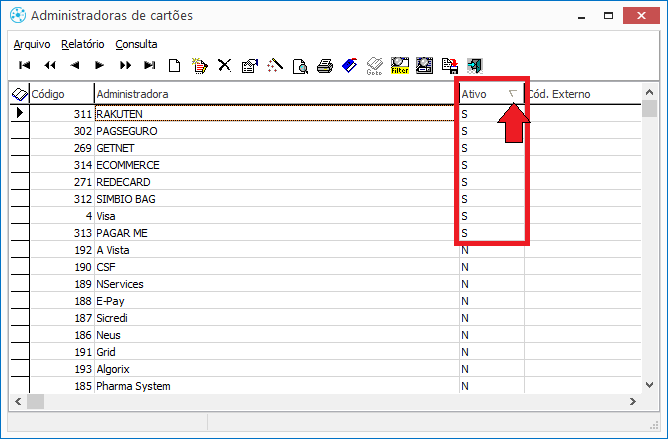Screen dimensions: 668x439
Task: Sort by the Código column header
Action: coord(62,94)
